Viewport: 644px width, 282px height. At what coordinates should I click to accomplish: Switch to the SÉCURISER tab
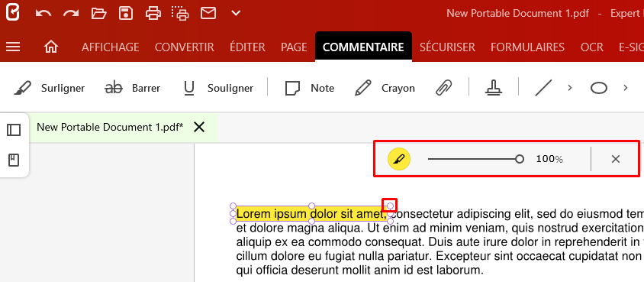coord(447,47)
